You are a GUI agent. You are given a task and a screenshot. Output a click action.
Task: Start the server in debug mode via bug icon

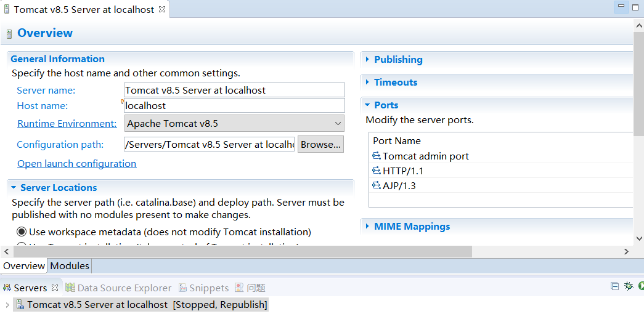(629, 286)
